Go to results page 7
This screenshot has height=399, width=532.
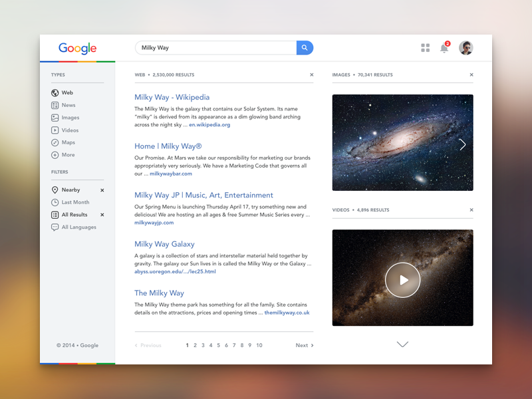pos(234,345)
